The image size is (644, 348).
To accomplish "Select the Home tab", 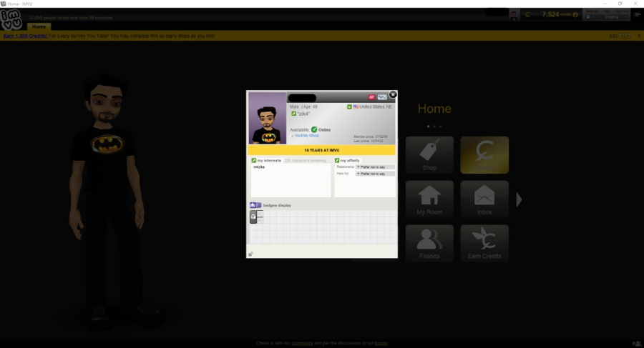I will click(x=39, y=26).
